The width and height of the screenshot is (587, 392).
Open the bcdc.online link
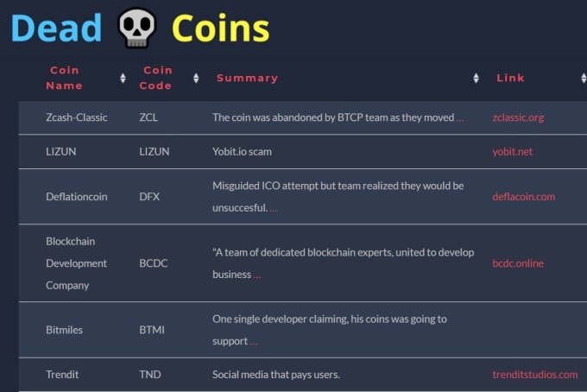click(x=518, y=263)
